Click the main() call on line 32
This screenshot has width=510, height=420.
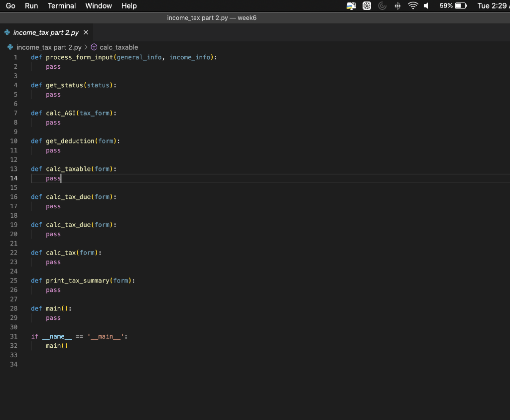coord(57,346)
